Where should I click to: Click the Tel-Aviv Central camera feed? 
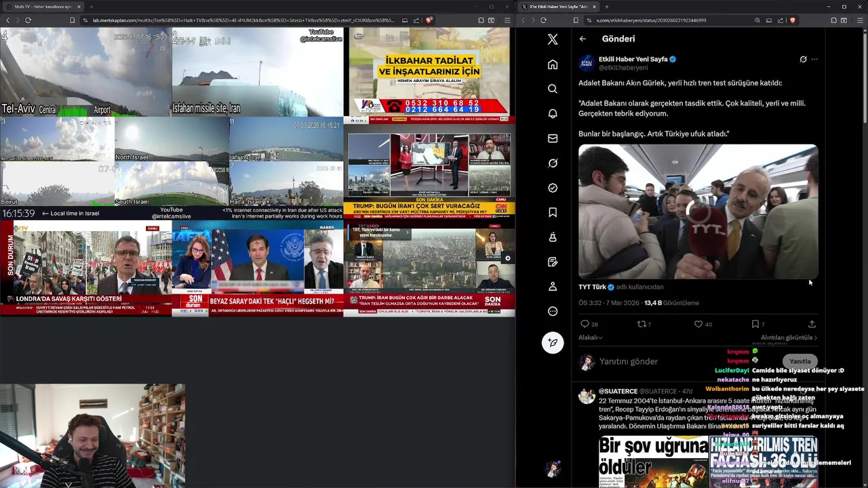(85, 72)
